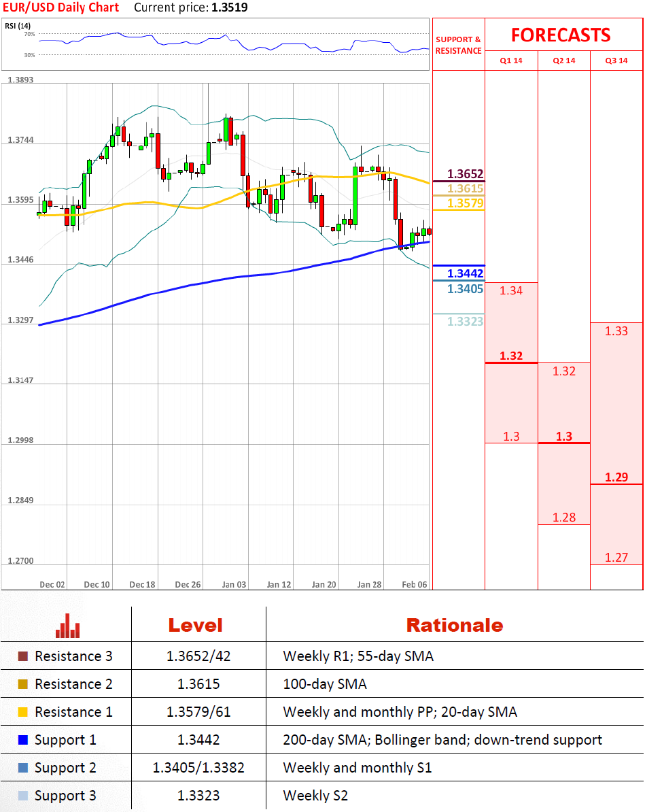Select the Q2 14 forecast column header
Viewport: 645px width, 812px height.
tap(563, 61)
